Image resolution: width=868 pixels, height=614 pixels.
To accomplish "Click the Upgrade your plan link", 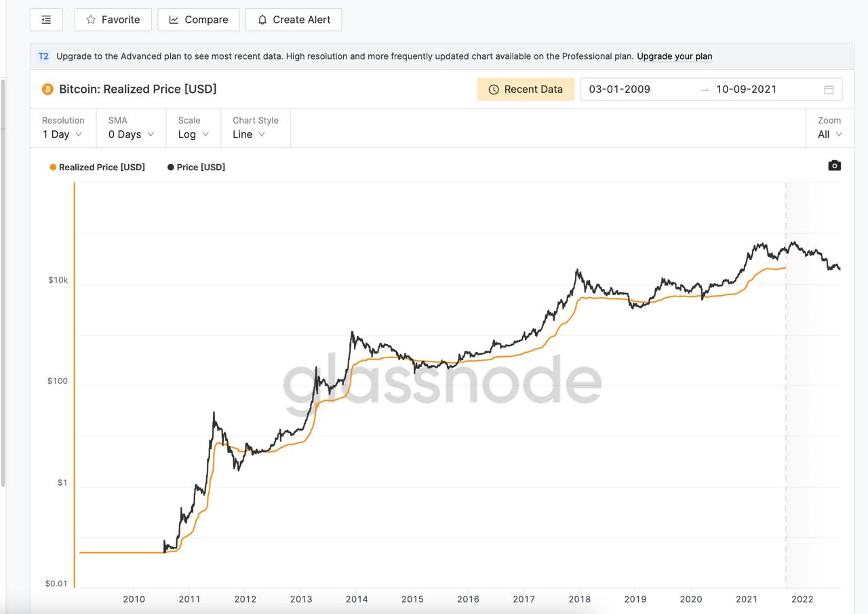I will [674, 56].
